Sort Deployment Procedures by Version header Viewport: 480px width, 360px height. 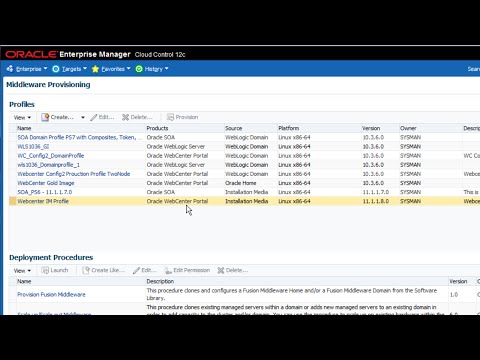point(458,281)
